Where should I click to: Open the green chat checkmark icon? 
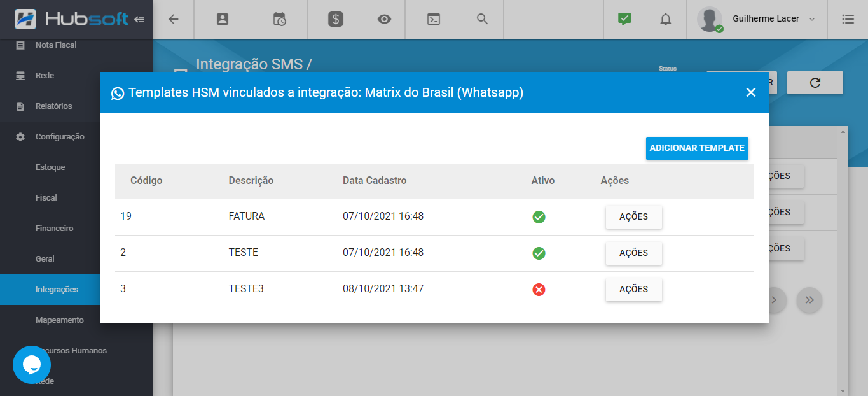click(624, 19)
